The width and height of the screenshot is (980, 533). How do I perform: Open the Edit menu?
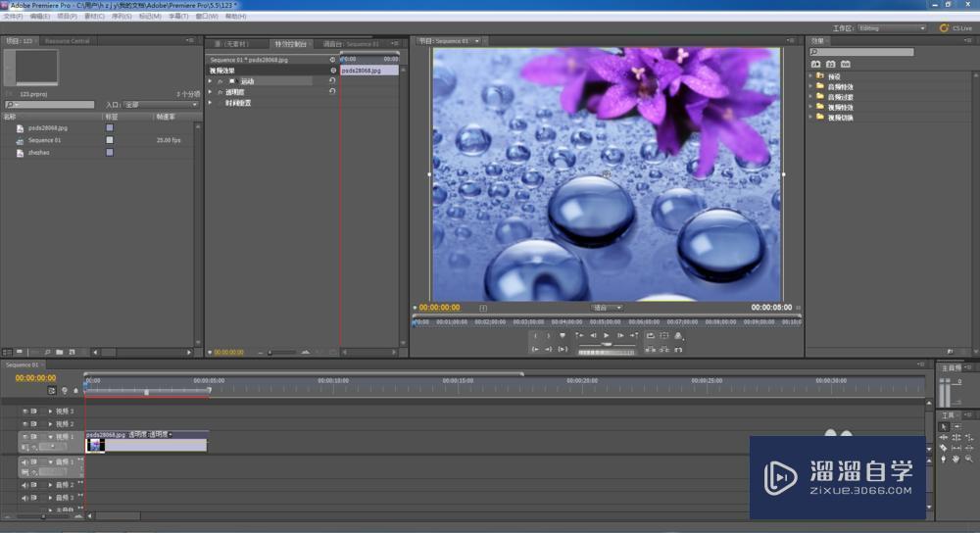coord(40,17)
